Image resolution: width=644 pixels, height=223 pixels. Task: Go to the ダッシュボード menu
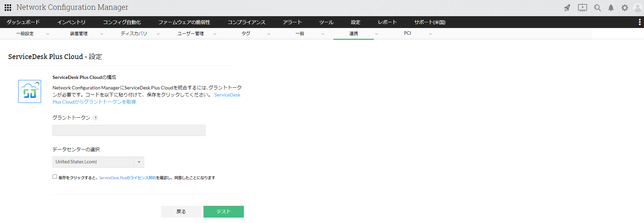23,22
